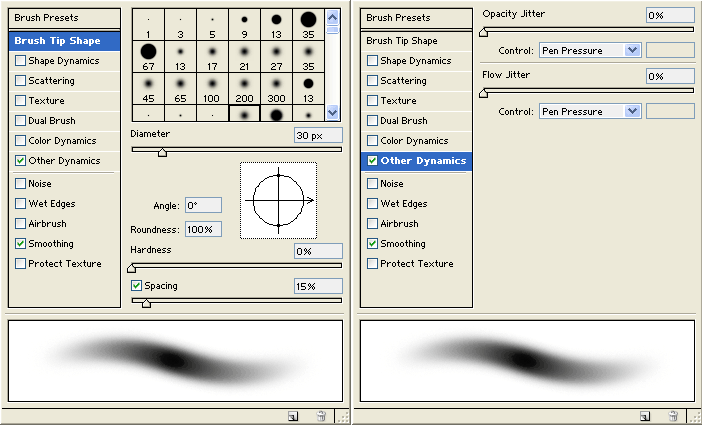Open Other Dynamics label in Brush Tip Shape panel
The image size is (702, 425).
point(64,161)
